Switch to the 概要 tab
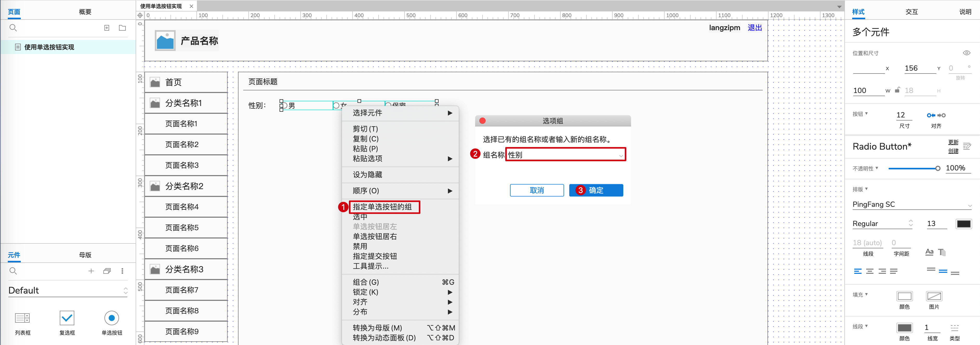 (x=85, y=12)
